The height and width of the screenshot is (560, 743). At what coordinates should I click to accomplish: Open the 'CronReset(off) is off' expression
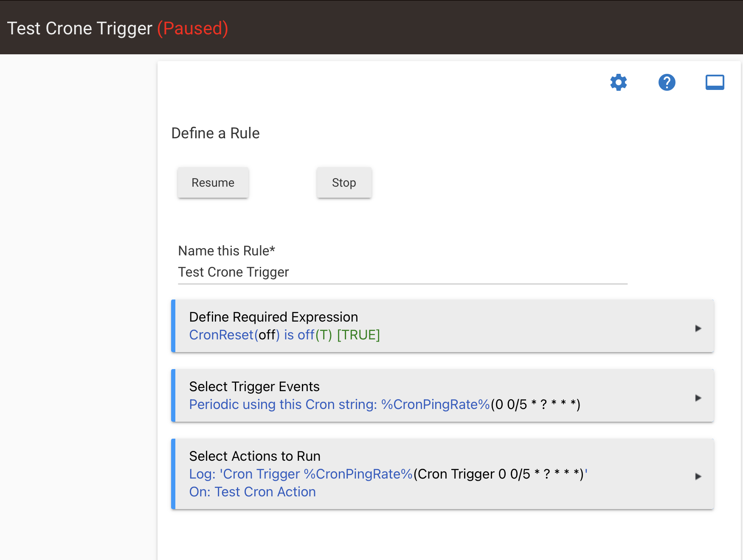(x=284, y=335)
